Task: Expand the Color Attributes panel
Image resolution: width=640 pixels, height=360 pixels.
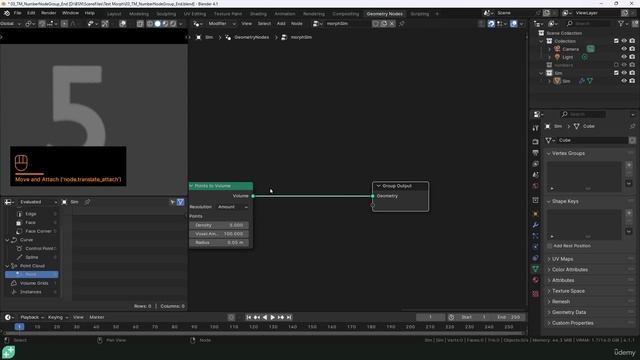Action: click(x=549, y=270)
